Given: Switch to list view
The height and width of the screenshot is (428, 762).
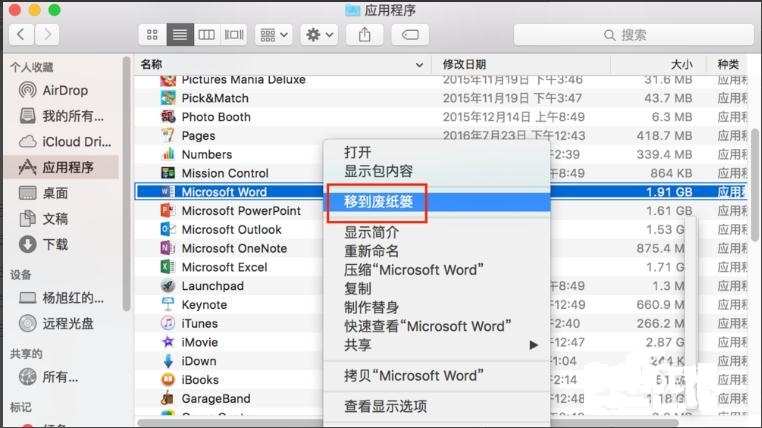Looking at the screenshot, I should click(x=180, y=34).
